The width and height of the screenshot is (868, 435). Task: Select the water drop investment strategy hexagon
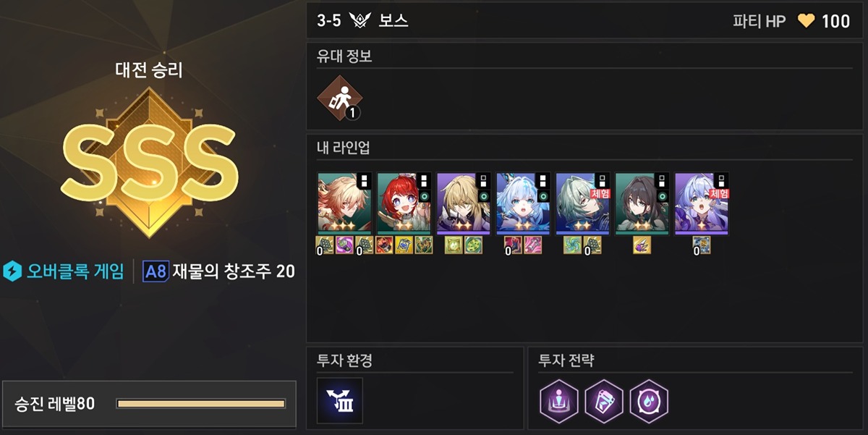tap(649, 400)
